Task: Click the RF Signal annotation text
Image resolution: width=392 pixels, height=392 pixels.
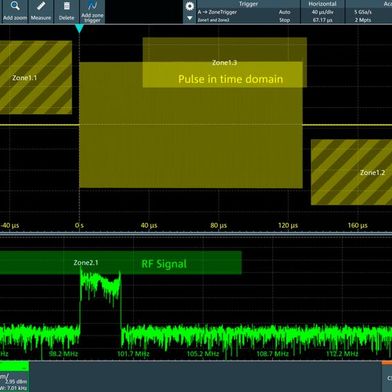Action: tap(164, 264)
